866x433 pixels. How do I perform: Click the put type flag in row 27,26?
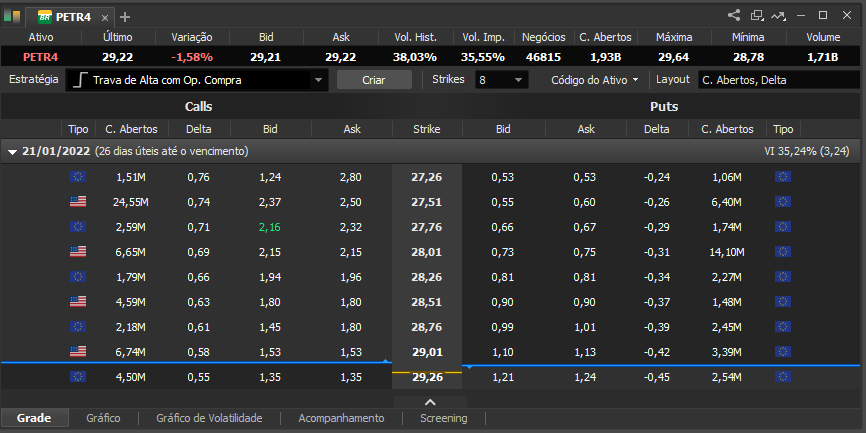(x=783, y=177)
